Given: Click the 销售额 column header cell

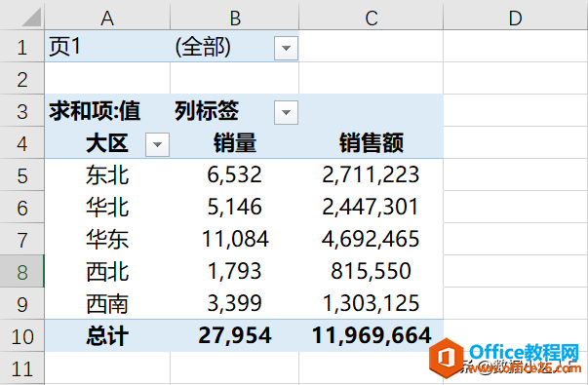Looking at the screenshot, I should click(x=372, y=143).
